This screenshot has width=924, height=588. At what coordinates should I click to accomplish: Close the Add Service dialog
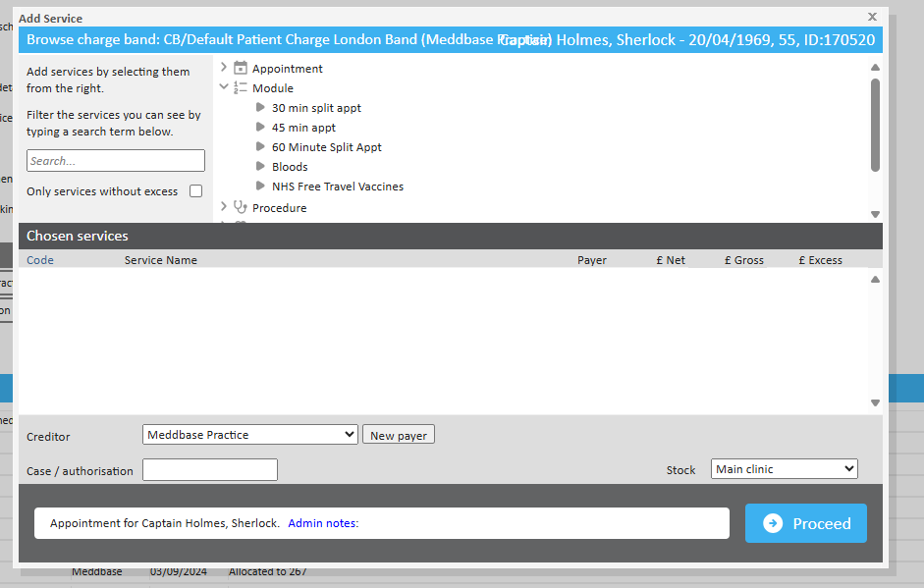[x=872, y=17]
